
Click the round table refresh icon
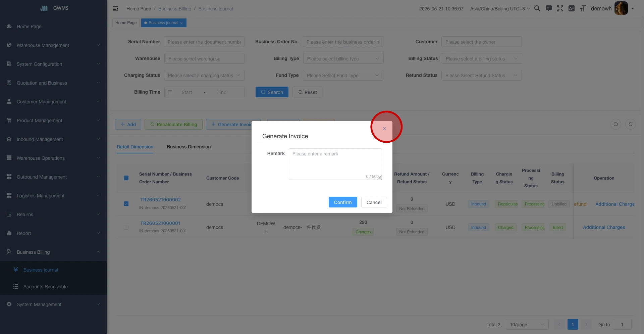click(x=631, y=124)
